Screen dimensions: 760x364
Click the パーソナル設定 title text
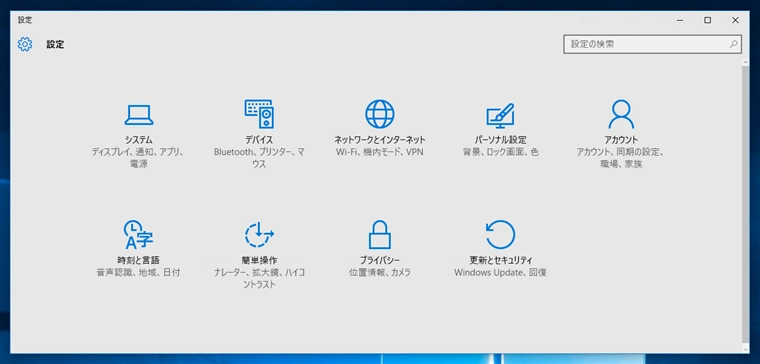click(x=500, y=140)
